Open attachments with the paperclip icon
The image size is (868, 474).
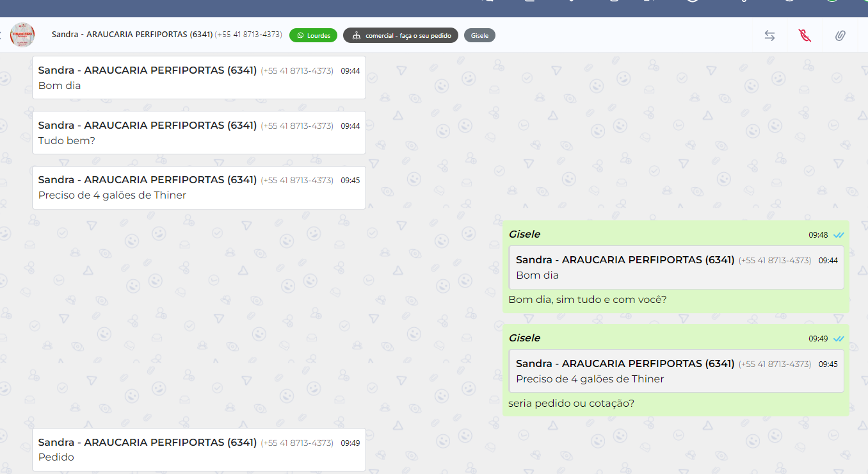pyautogui.click(x=840, y=36)
